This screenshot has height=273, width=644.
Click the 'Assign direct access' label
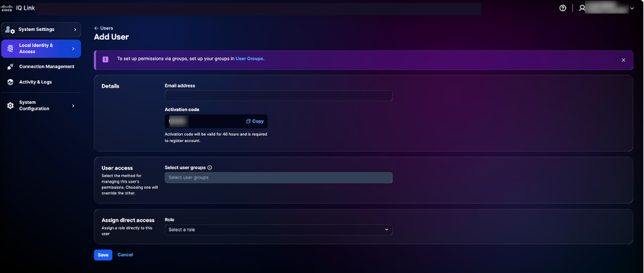(x=128, y=220)
